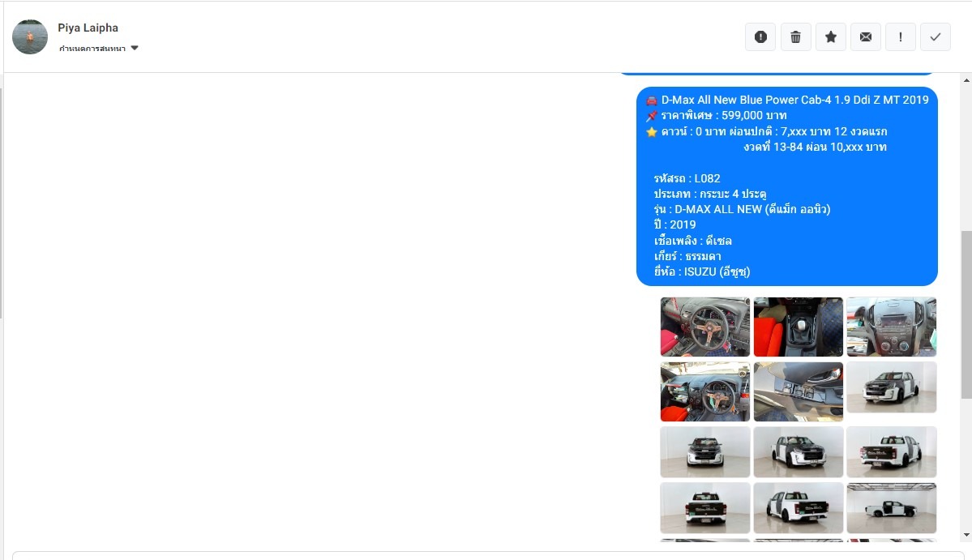Viewport: 972px width, 560px height.
Task: Open the driver-side steering wheel and red seat photo in the second row
Action: pyautogui.click(x=704, y=391)
